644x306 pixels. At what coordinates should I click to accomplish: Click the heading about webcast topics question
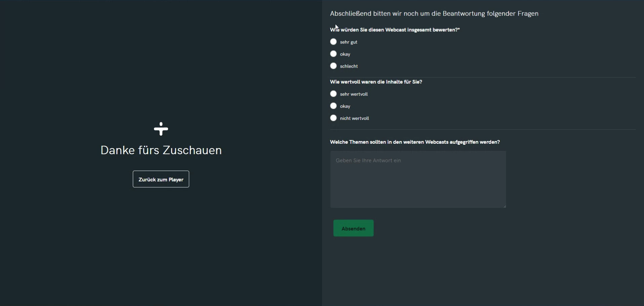[415, 142]
